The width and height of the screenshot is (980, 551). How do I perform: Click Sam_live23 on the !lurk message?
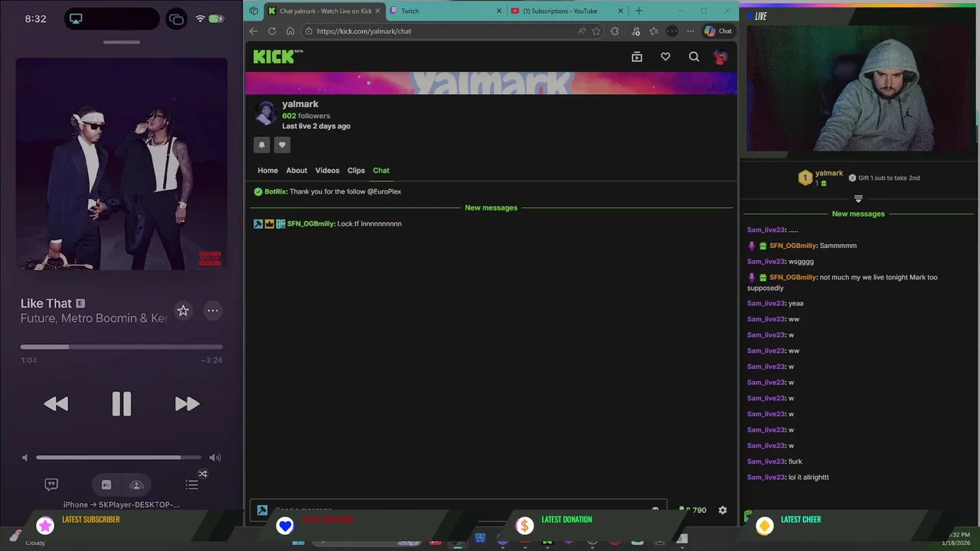[766, 461]
